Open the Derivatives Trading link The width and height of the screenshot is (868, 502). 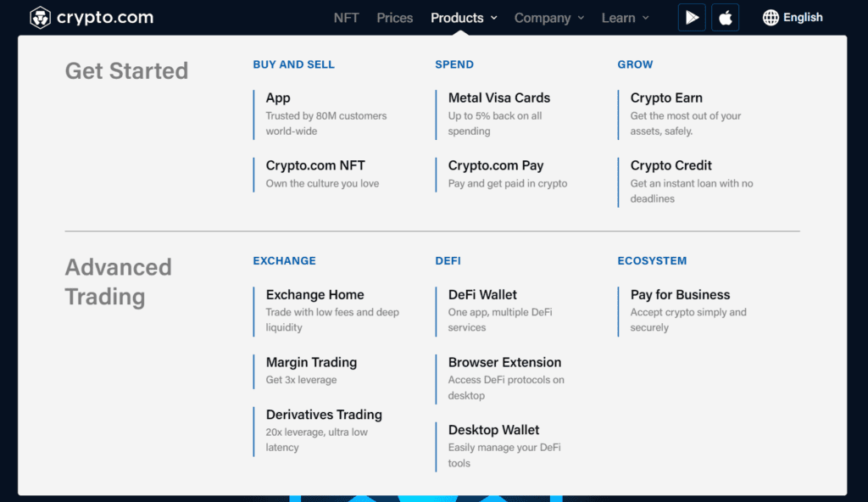[x=324, y=415]
